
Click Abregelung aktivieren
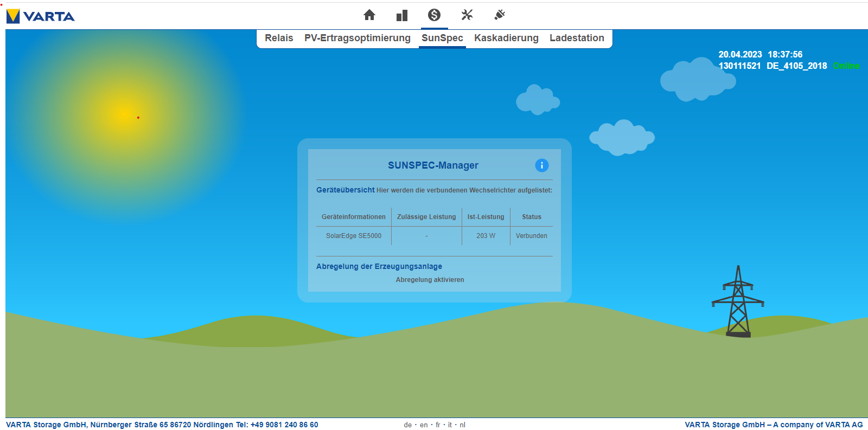tap(430, 280)
